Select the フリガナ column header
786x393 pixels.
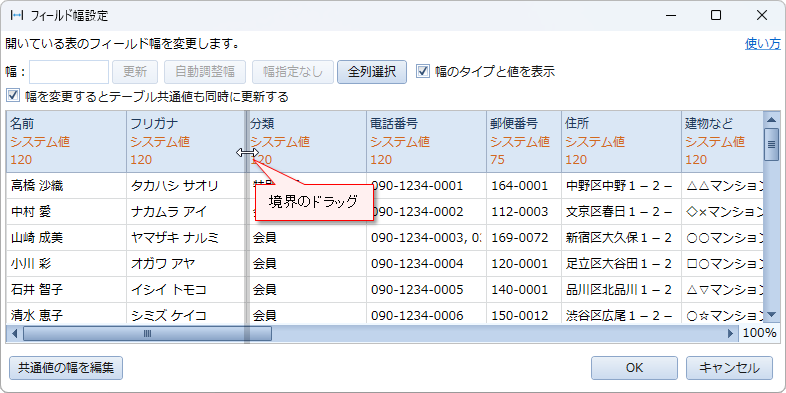tap(185, 142)
